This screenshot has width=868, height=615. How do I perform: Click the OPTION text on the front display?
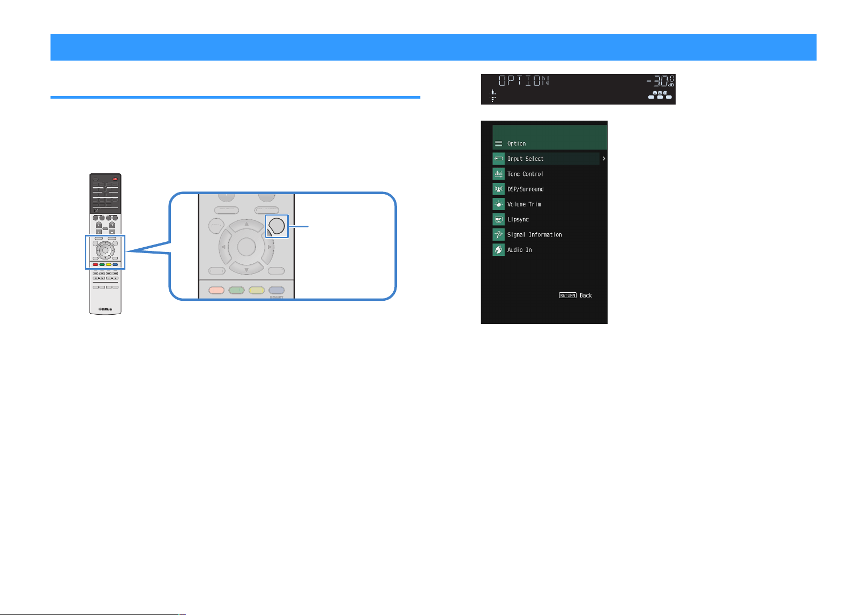(x=524, y=81)
